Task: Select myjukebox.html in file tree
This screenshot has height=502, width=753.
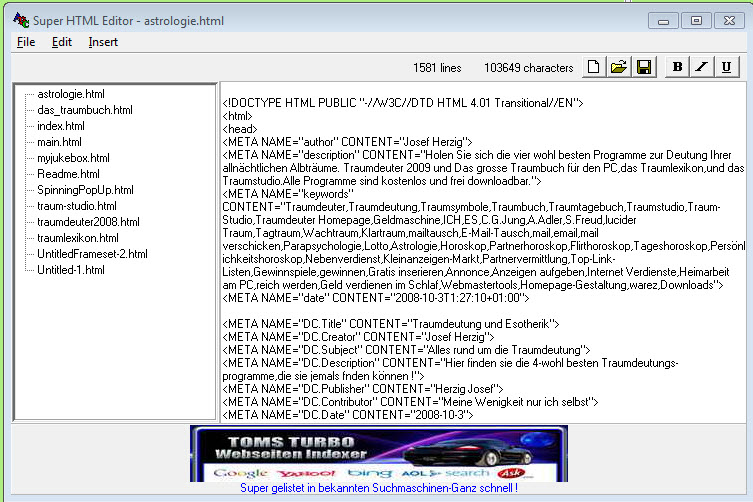Action: 73,158
